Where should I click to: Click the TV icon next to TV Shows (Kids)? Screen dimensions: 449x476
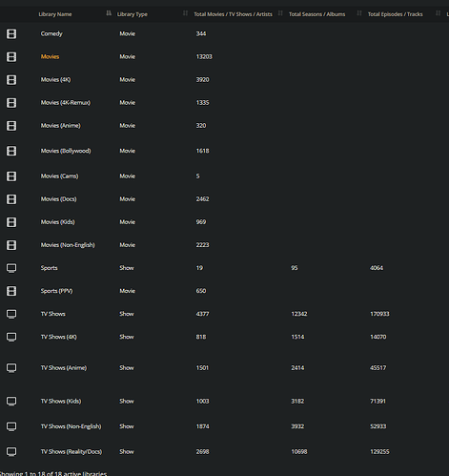[x=11, y=402]
